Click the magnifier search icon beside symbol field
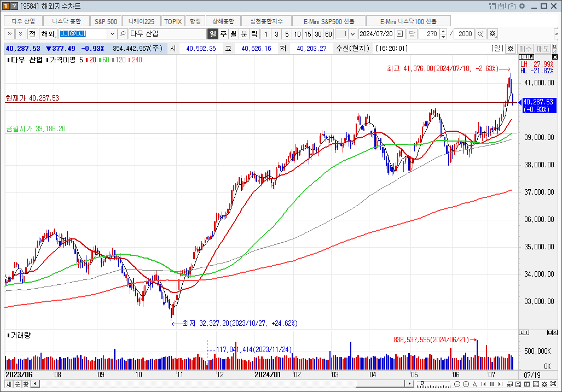 [x=123, y=34]
